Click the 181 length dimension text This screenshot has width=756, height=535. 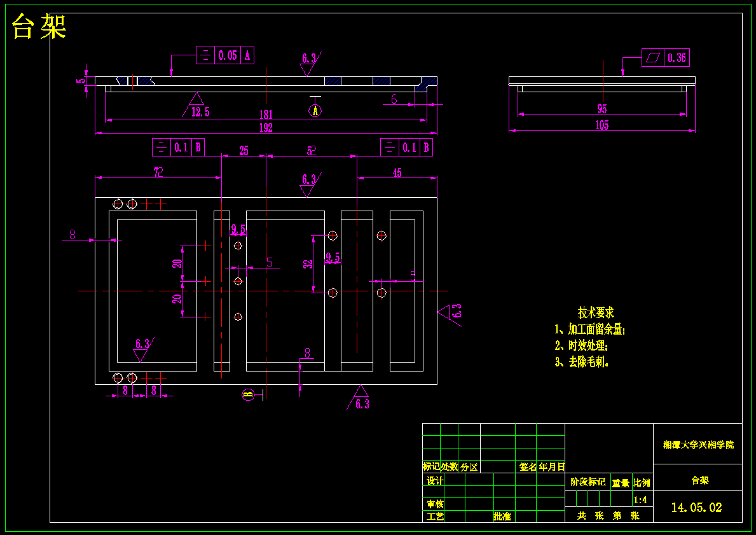click(x=266, y=115)
